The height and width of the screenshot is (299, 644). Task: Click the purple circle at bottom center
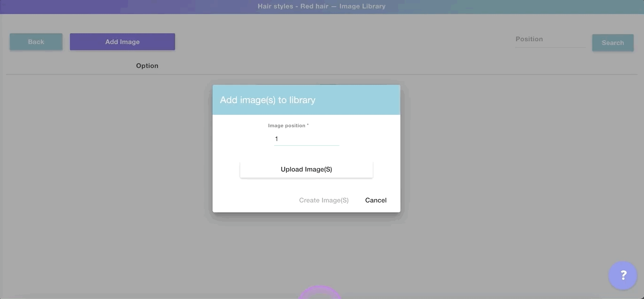(x=320, y=293)
